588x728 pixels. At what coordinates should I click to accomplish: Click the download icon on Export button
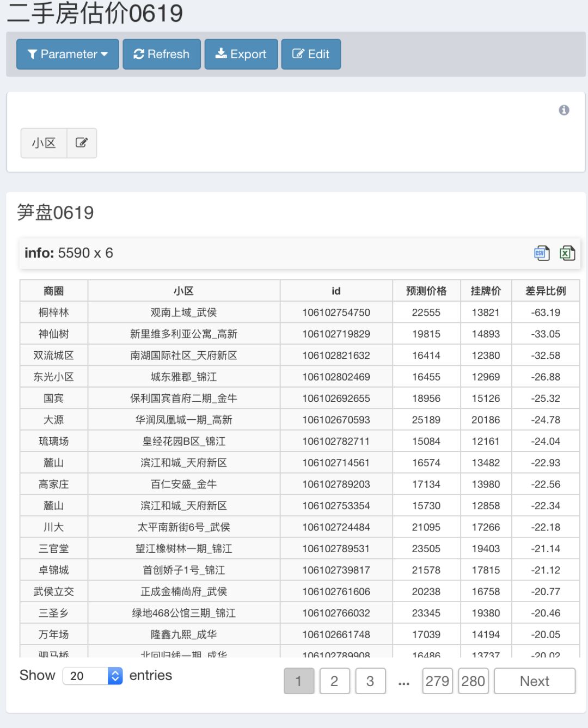pyautogui.click(x=222, y=54)
